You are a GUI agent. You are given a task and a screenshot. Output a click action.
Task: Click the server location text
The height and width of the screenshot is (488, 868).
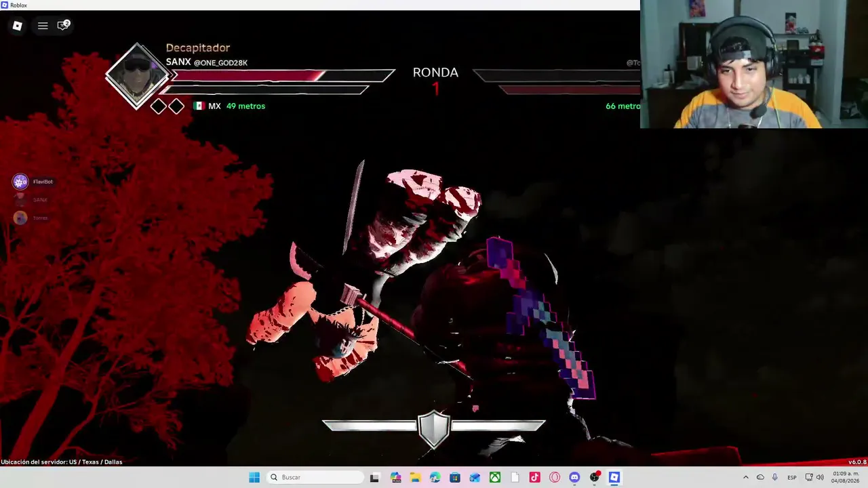coord(62,462)
